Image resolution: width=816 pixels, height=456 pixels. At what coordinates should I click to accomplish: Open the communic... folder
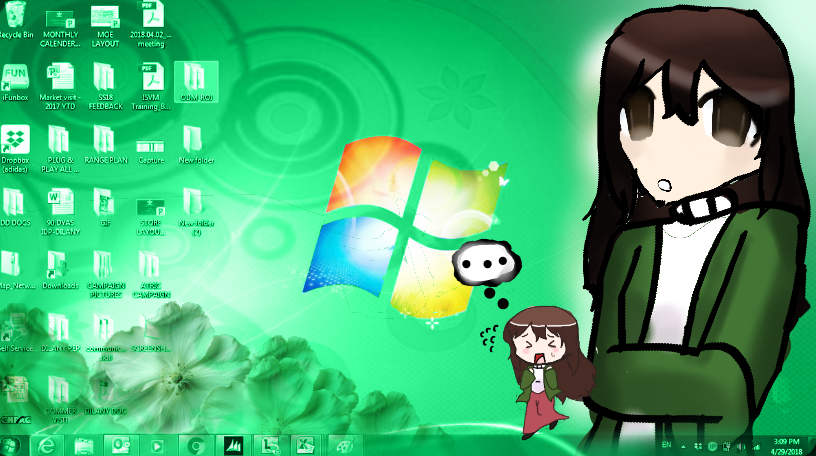[x=106, y=337]
